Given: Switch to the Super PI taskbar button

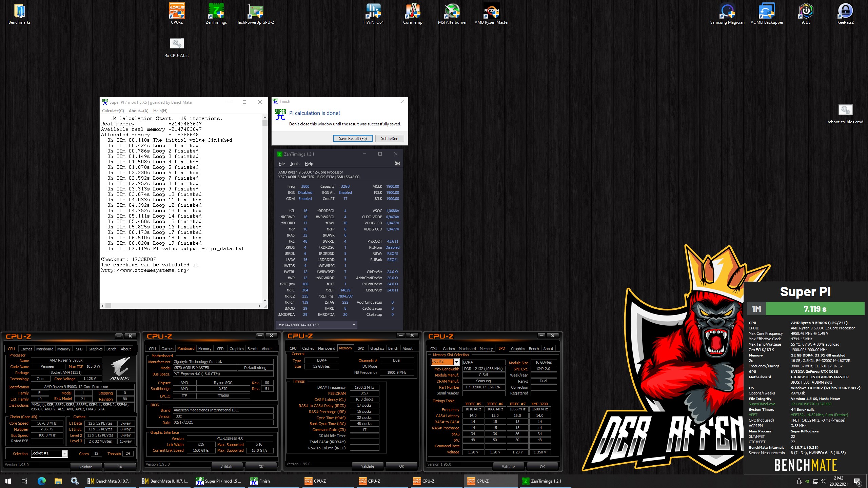Looking at the screenshot, I should point(220,481).
